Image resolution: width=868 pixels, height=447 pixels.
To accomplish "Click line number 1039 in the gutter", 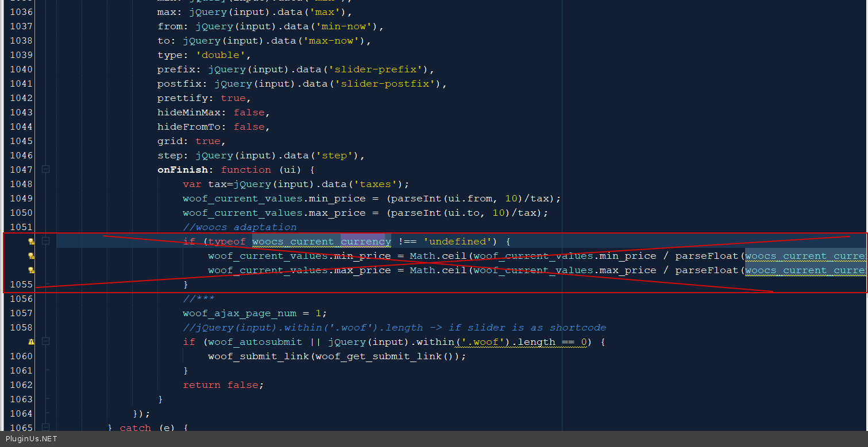I will 21,55.
